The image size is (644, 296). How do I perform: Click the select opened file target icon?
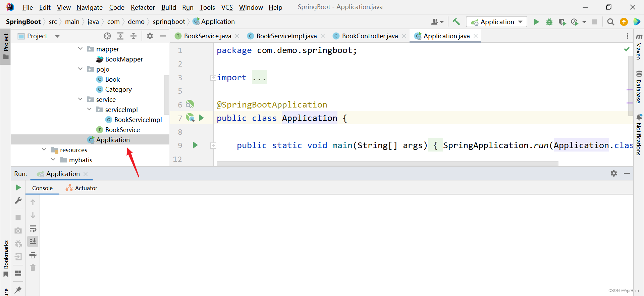tap(107, 36)
